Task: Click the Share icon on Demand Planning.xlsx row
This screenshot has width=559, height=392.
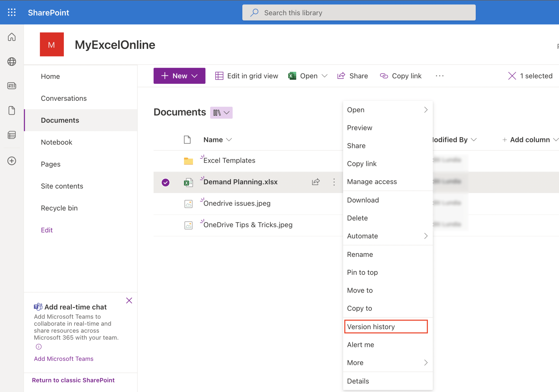Action: (x=316, y=182)
